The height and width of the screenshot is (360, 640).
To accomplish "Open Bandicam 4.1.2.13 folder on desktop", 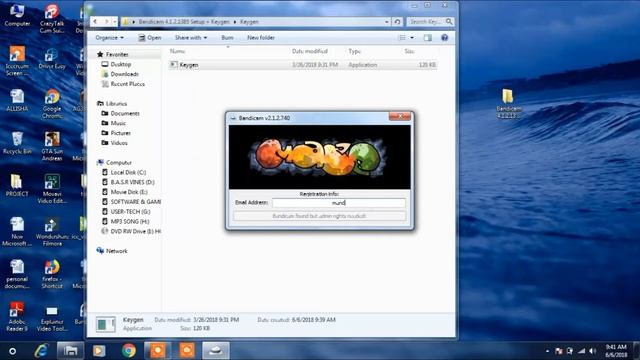I will point(509,104).
